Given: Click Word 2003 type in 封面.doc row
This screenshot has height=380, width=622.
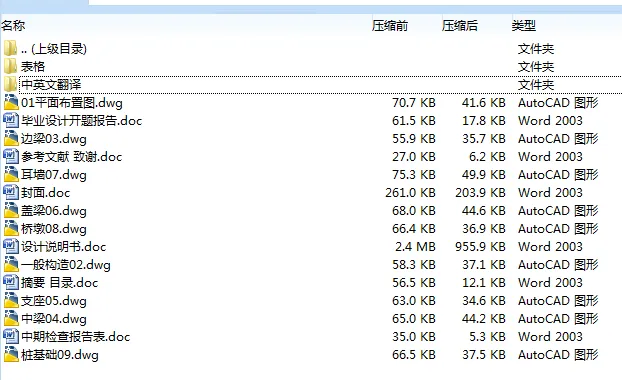Looking at the screenshot, I should pos(550,193).
